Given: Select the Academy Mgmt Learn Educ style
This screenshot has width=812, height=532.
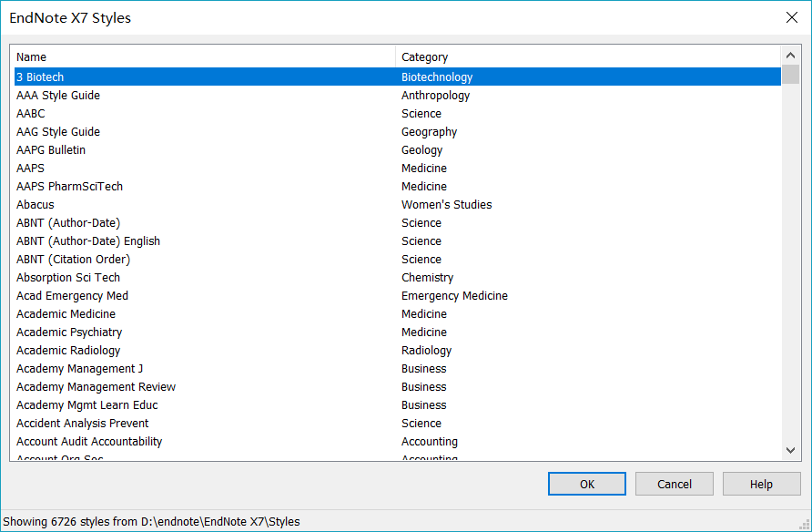Looking at the screenshot, I should [397, 404].
